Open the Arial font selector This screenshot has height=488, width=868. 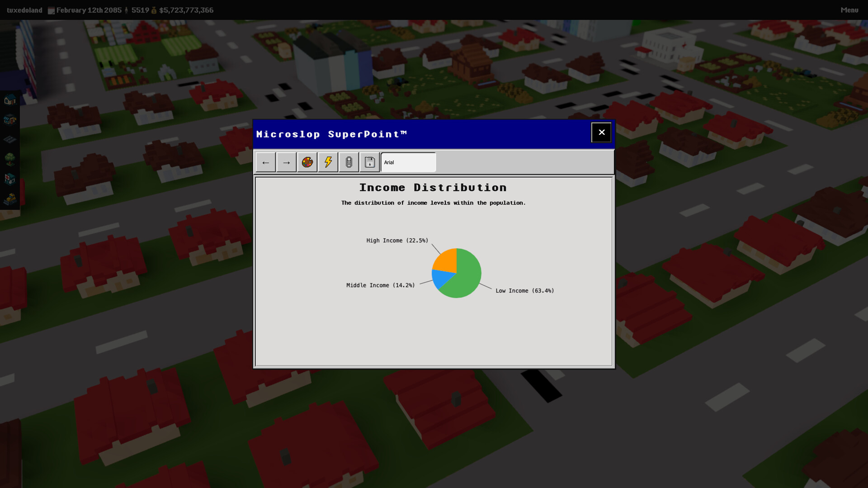coord(408,162)
